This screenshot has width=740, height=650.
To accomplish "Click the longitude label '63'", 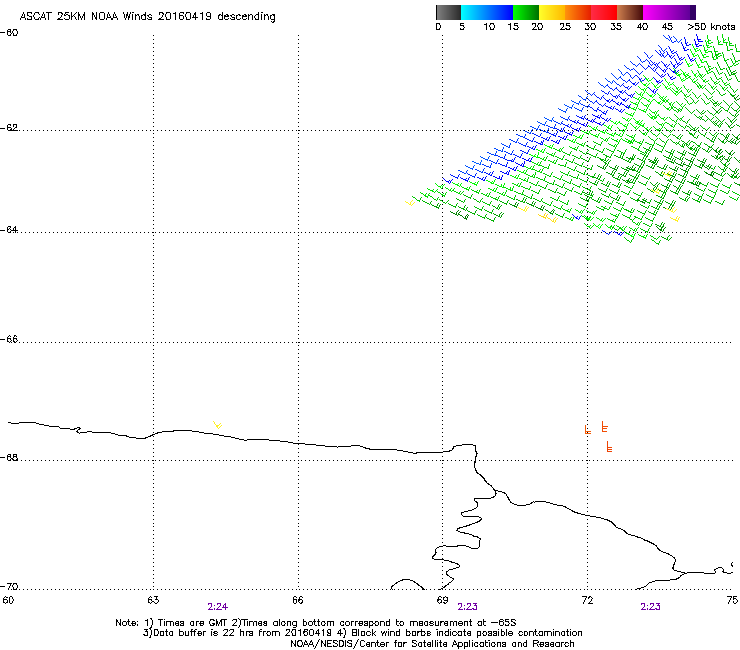I will point(153,600).
